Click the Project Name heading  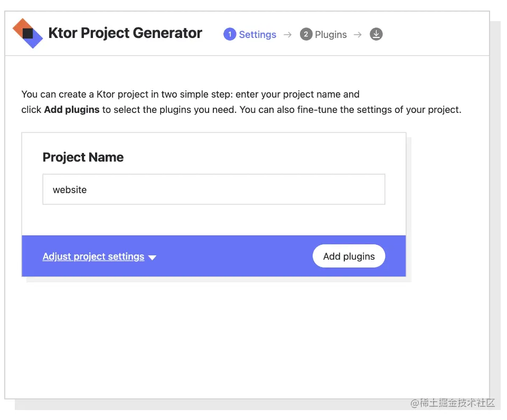pos(83,157)
